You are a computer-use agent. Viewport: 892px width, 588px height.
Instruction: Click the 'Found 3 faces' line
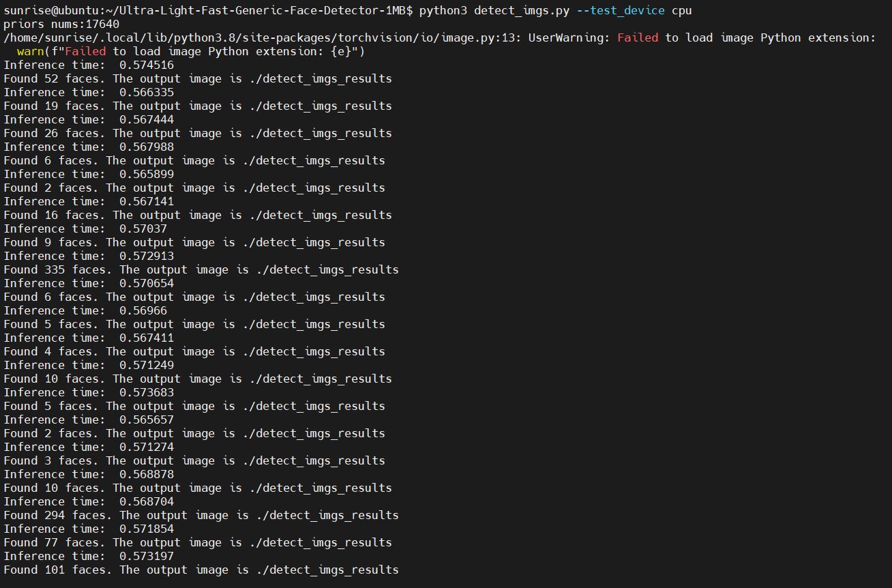(194, 460)
